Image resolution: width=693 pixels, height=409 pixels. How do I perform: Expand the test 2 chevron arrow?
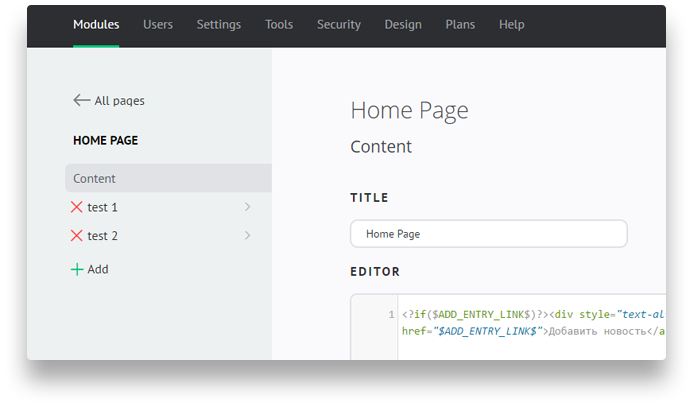(248, 236)
